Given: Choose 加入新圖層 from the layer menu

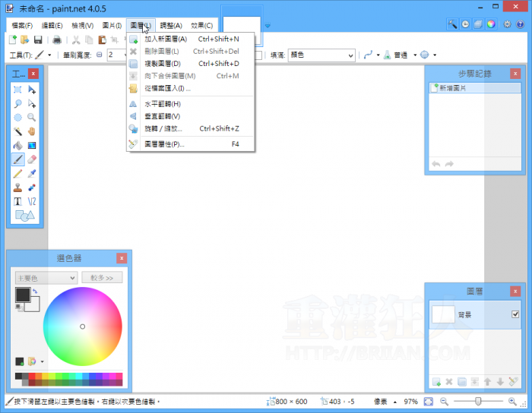Looking at the screenshot, I should click(x=166, y=39).
